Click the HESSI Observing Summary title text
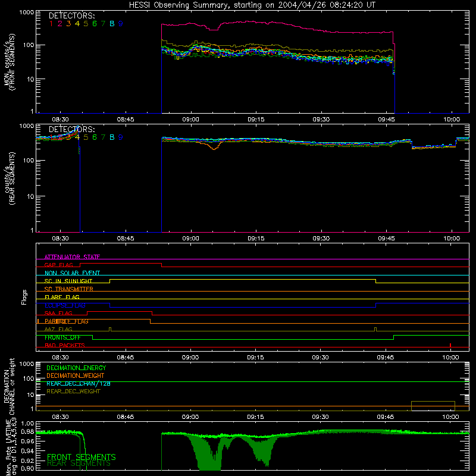Screen dimensions: 476x476 252,5
